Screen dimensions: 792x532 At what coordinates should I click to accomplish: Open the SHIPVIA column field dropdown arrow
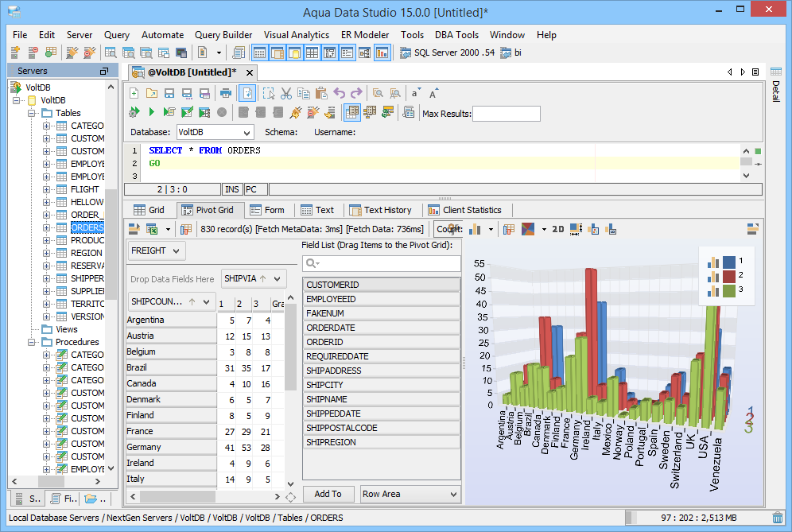(x=278, y=279)
